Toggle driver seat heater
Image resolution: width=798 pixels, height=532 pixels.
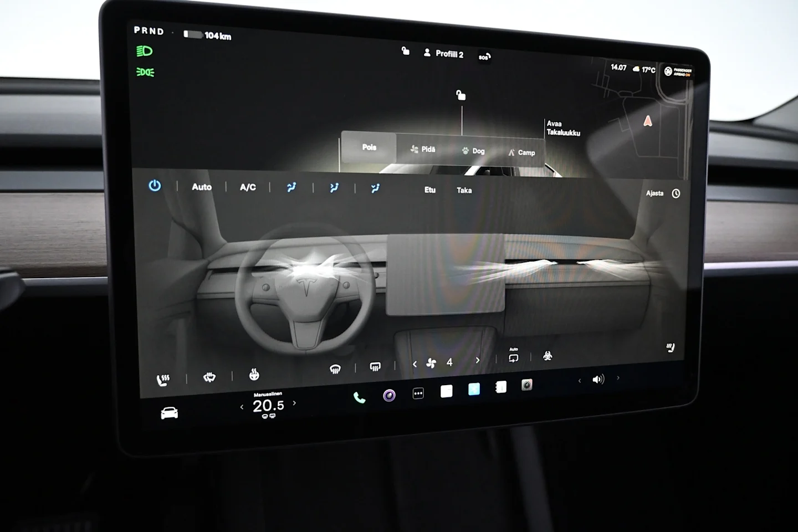pos(162,380)
